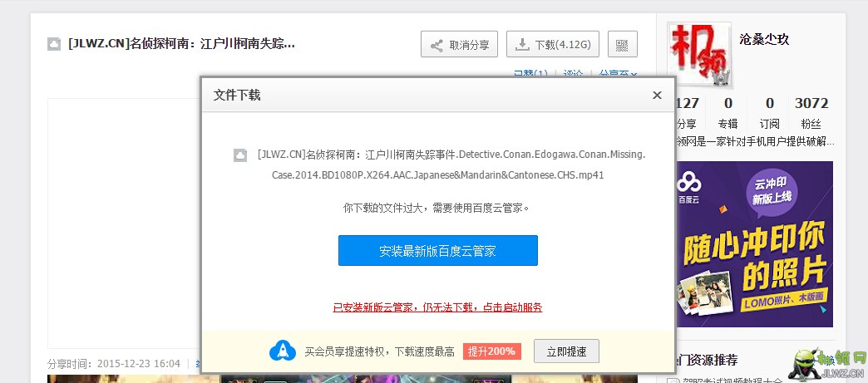Open the QR code icon button
The height and width of the screenshot is (383, 868).
tap(622, 44)
